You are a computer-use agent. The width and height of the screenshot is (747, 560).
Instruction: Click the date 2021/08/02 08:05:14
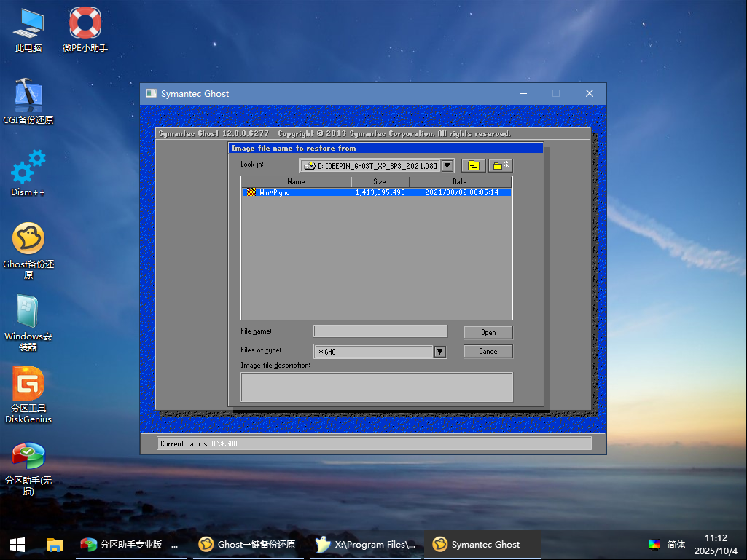click(461, 192)
